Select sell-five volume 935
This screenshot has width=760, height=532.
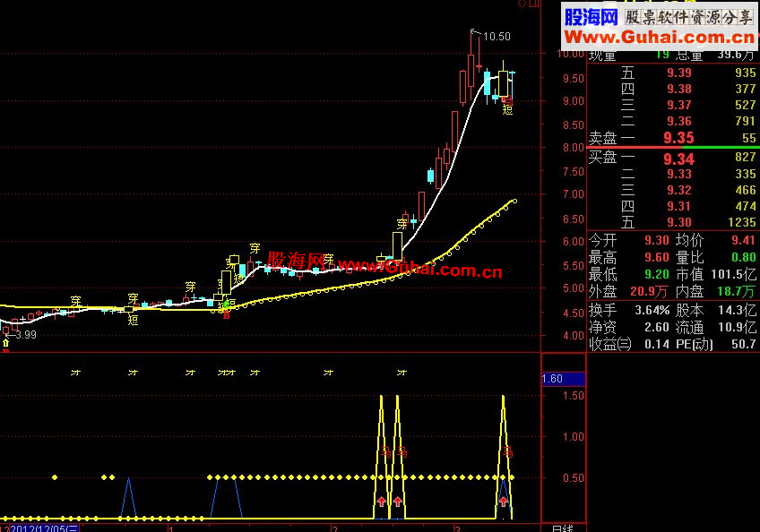point(746,73)
